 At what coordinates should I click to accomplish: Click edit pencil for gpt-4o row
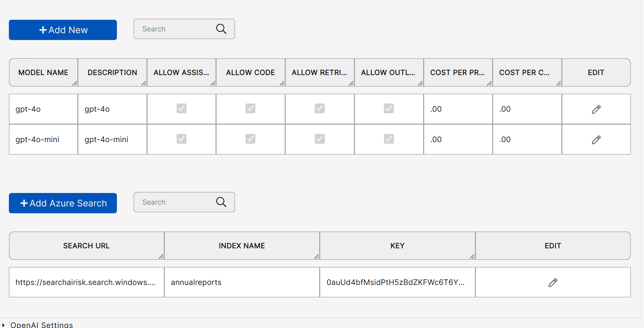click(596, 109)
